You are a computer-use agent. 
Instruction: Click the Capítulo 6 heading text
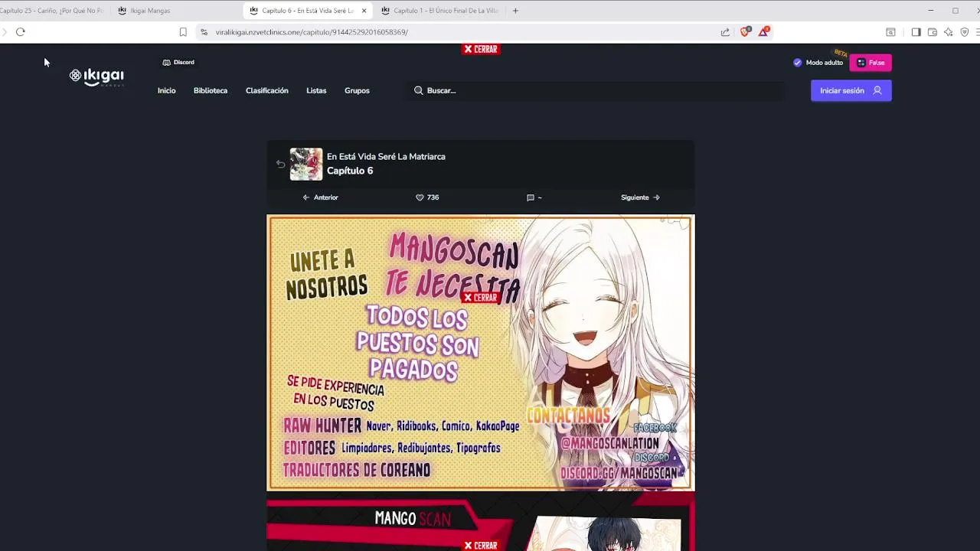pos(350,171)
